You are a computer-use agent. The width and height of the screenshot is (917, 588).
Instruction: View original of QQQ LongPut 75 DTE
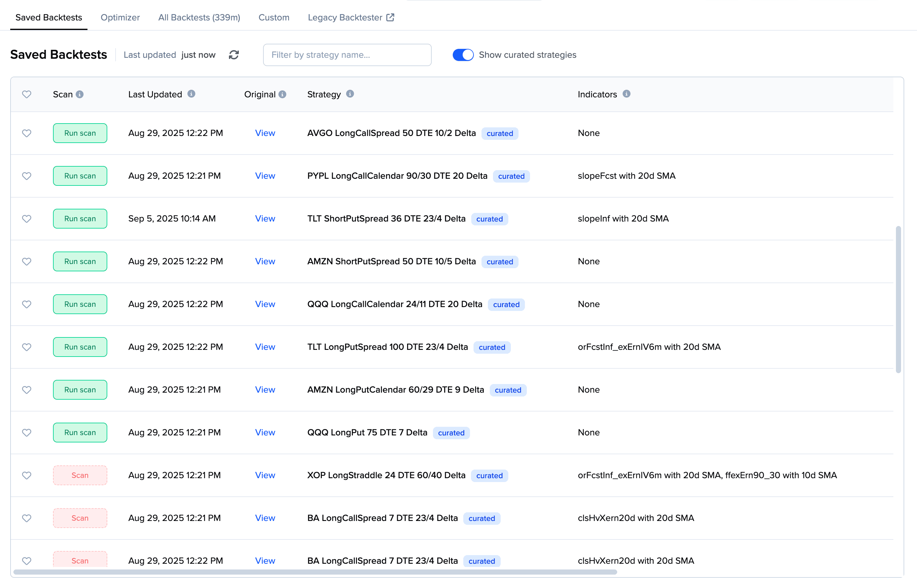(265, 433)
